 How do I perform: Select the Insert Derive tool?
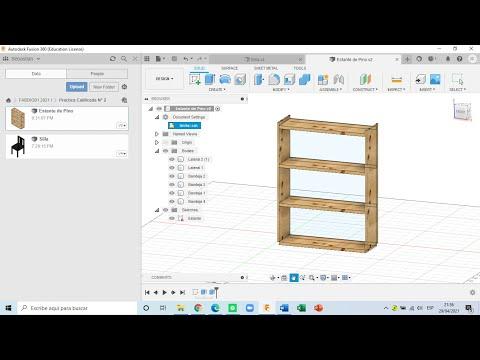[420, 79]
